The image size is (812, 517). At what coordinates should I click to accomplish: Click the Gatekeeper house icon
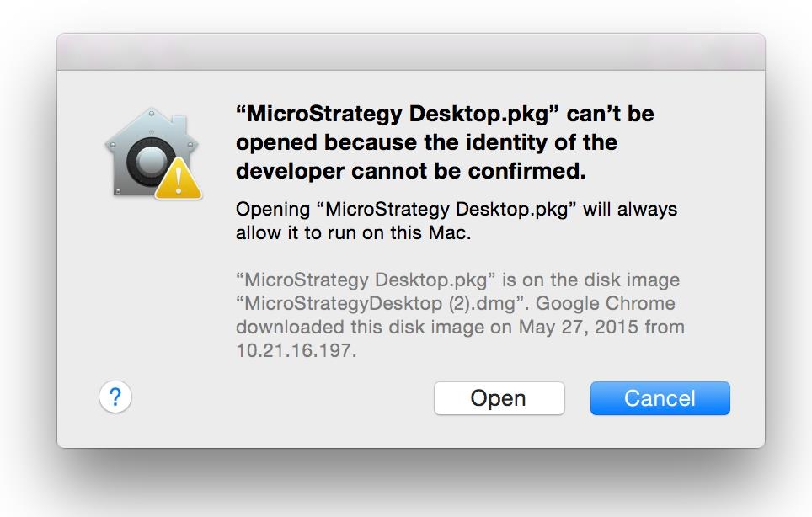pos(152,152)
